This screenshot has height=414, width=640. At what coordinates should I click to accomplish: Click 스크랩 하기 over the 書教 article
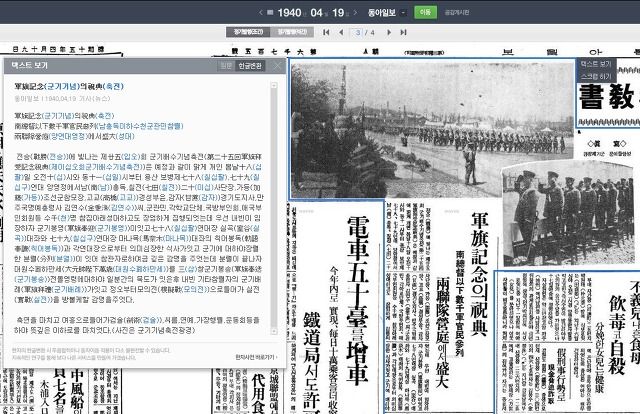tap(596, 76)
